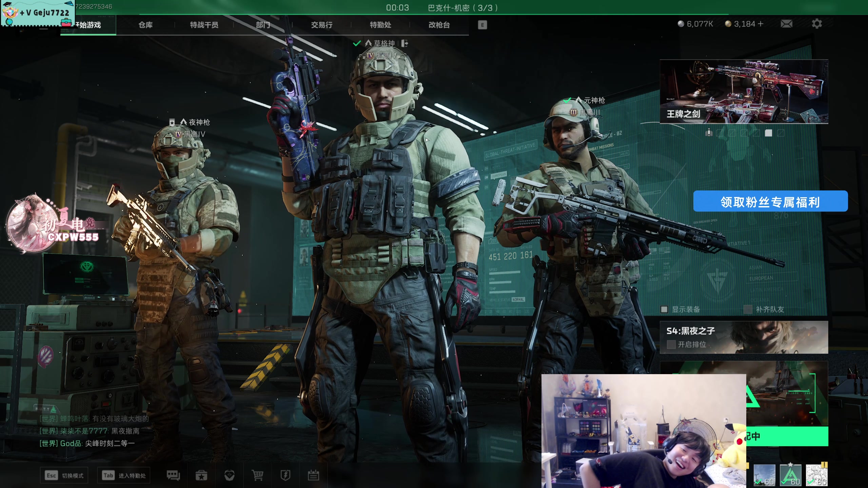
Task: Open the 部门 tab
Action: point(263,25)
